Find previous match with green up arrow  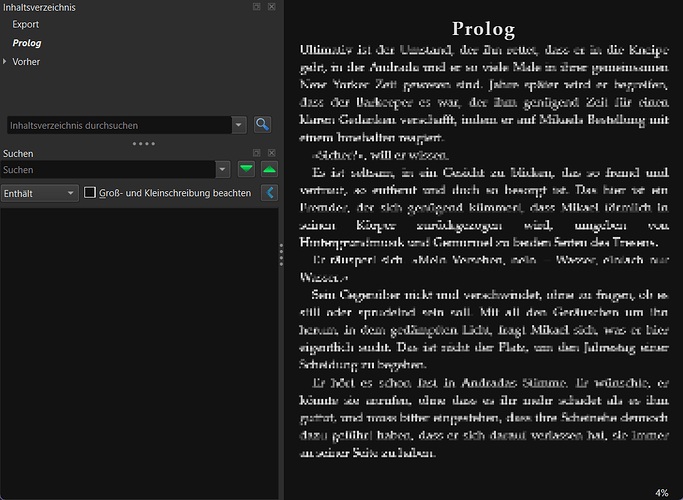[270, 169]
